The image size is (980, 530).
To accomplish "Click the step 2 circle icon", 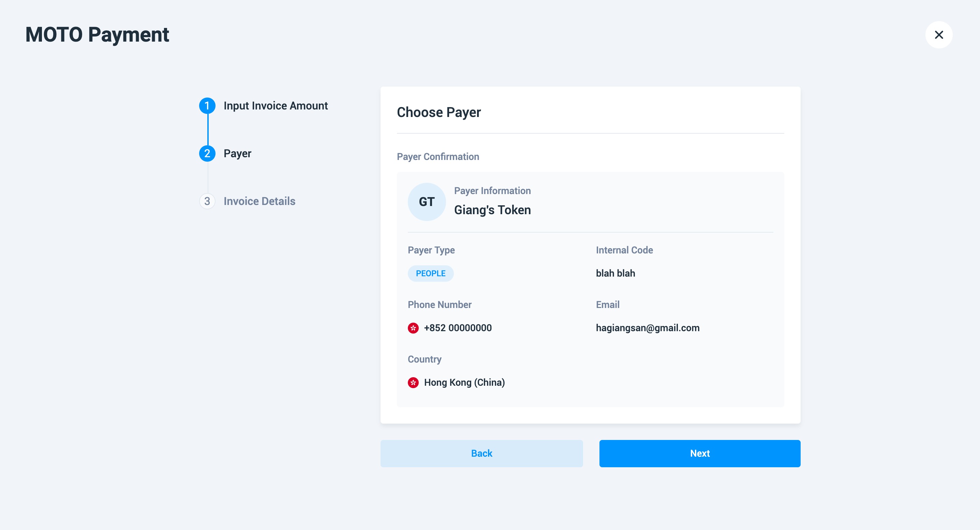I will pyautogui.click(x=207, y=153).
